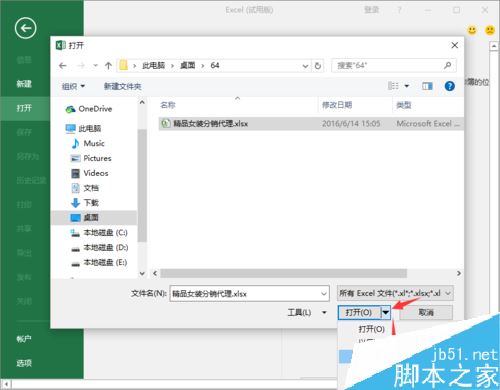The width and height of the screenshot is (500, 390).
Task: Close the Open dialog
Action: [455, 45]
